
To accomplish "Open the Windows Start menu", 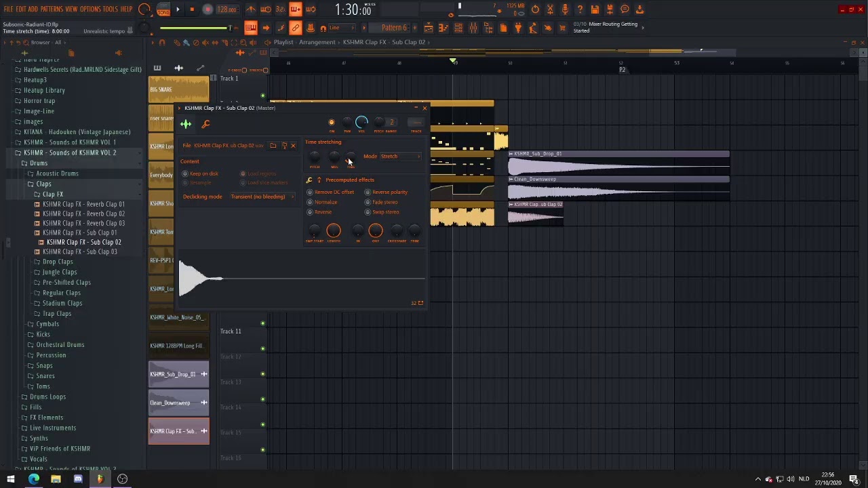I will tap(11, 479).
